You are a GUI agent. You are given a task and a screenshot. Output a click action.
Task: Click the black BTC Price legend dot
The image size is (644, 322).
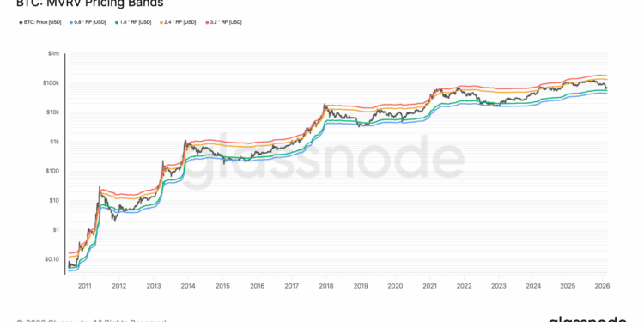pyautogui.click(x=21, y=22)
